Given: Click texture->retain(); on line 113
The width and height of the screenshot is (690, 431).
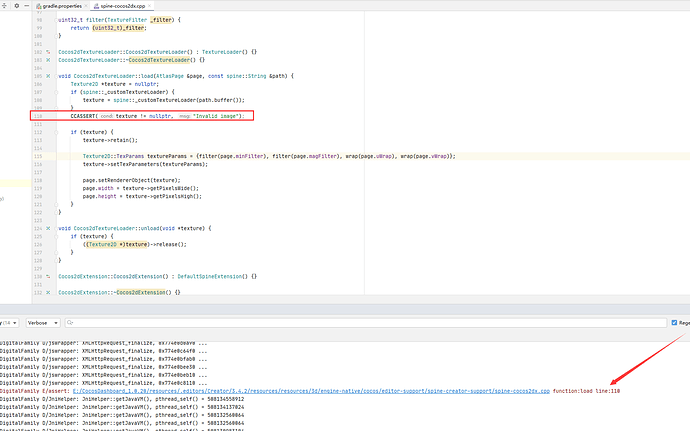Looking at the screenshot, I should [110, 140].
